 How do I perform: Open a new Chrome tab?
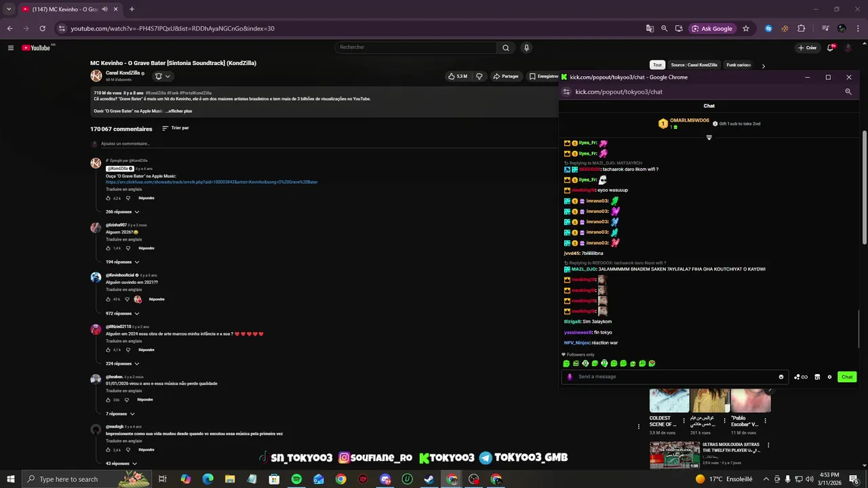click(x=132, y=9)
